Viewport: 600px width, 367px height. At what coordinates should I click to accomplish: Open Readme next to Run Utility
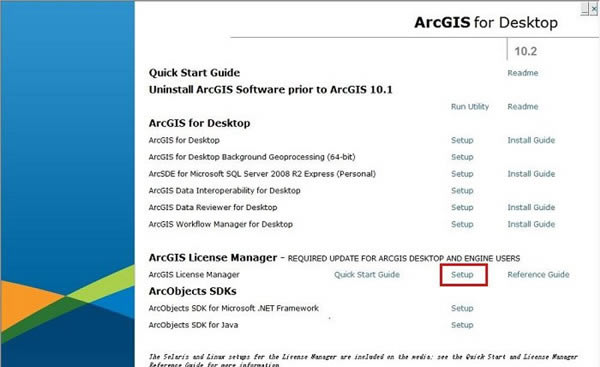coord(522,106)
